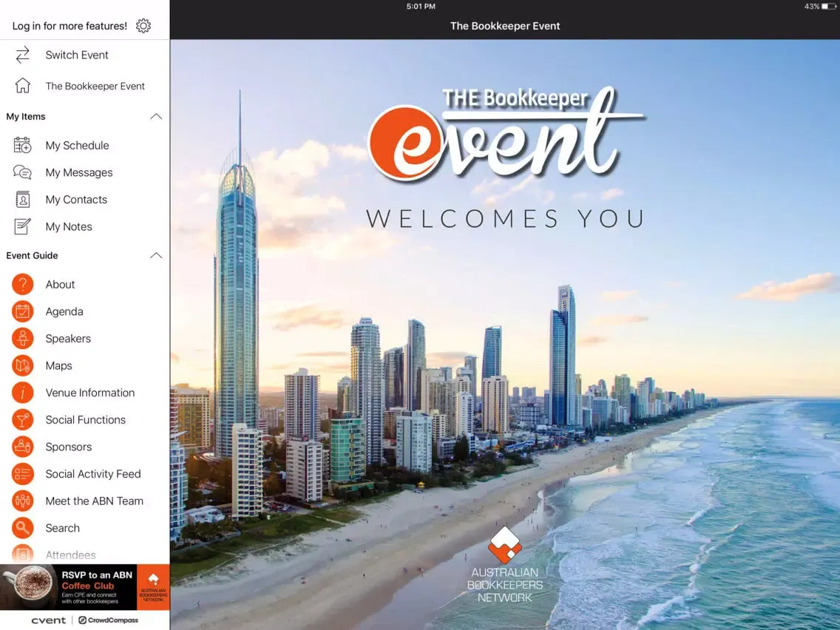The height and width of the screenshot is (630, 840).
Task: Open My Messages
Action: pyautogui.click(x=84, y=172)
